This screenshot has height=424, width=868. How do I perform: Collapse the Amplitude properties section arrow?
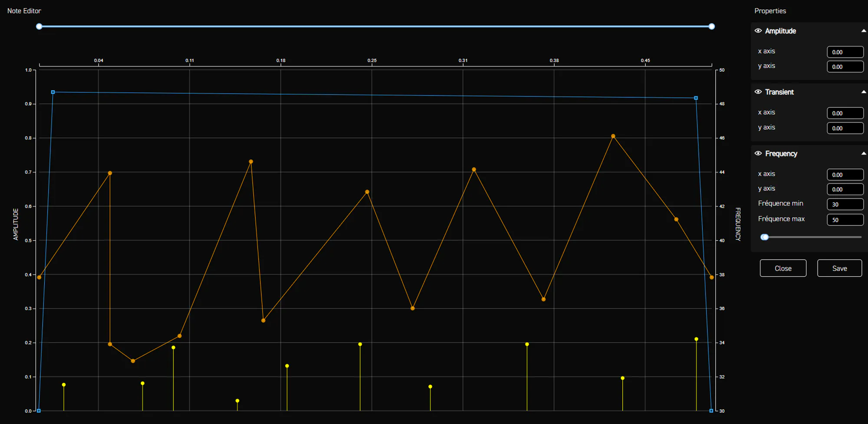click(x=864, y=31)
